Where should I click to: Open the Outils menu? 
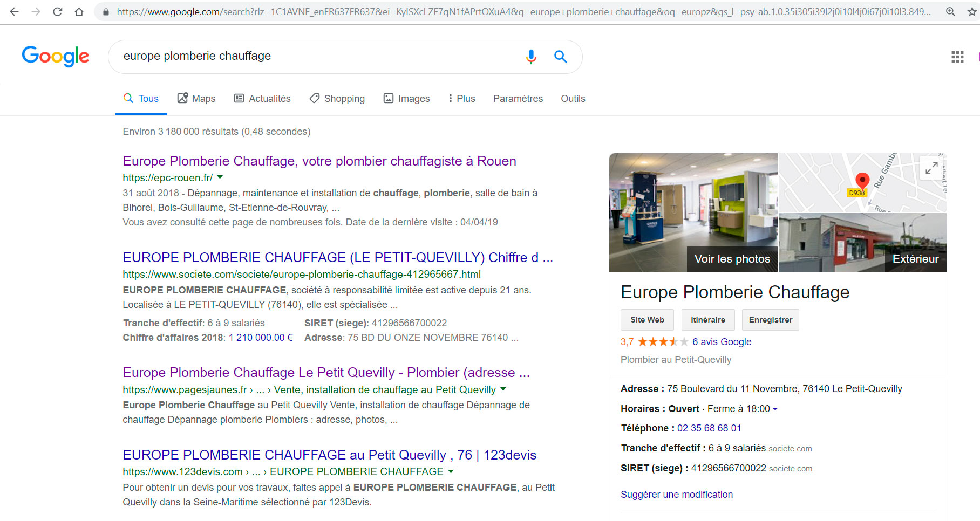(x=573, y=99)
